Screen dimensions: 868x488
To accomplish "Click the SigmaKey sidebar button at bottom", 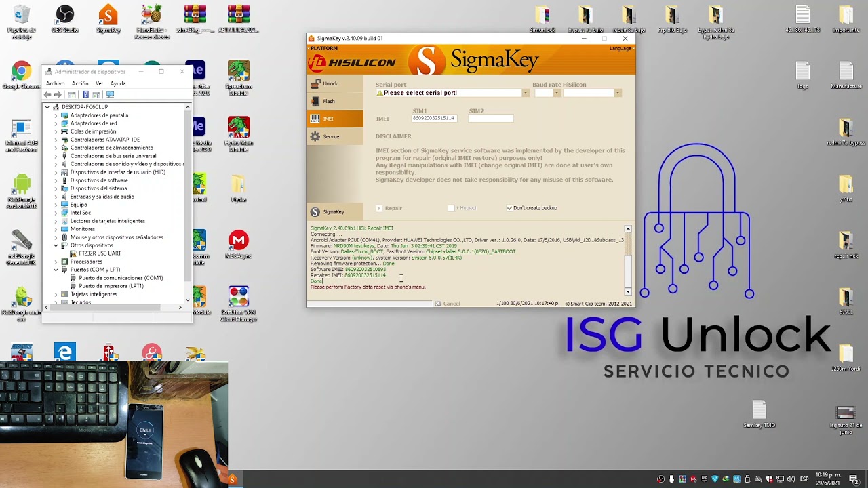I will tap(336, 211).
